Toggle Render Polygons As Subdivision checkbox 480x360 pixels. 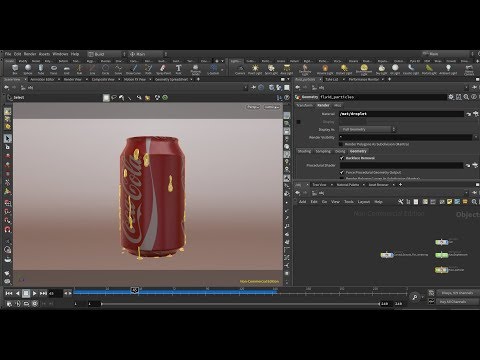coord(341,144)
